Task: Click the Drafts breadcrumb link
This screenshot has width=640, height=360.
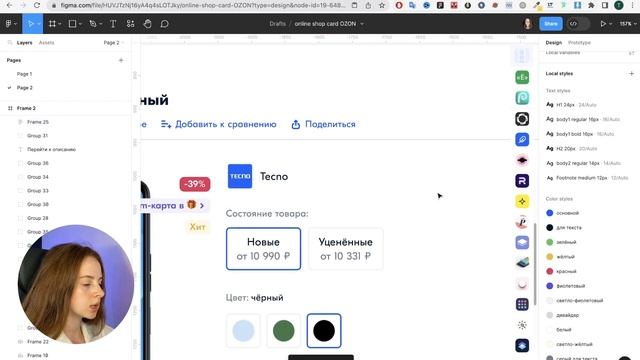Action: click(x=278, y=24)
